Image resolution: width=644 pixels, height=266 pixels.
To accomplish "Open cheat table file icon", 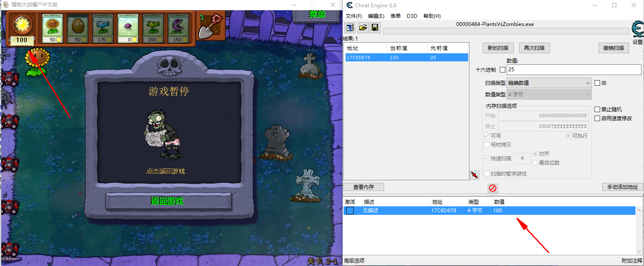I will (363, 28).
